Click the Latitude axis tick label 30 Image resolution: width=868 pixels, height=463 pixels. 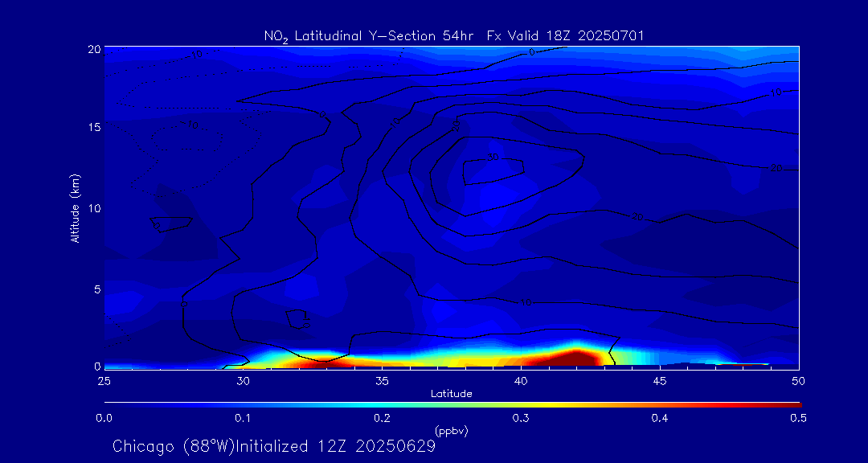click(244, 381)
